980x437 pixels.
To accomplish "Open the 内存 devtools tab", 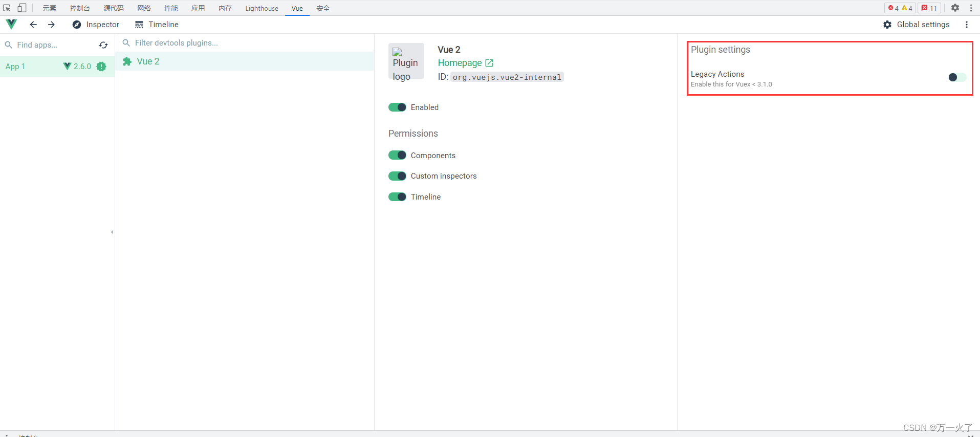I will 225,8.
